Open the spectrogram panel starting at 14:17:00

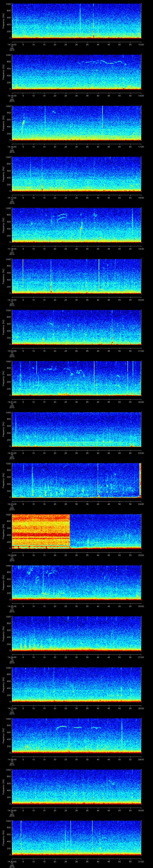click(x=76, y=174)
